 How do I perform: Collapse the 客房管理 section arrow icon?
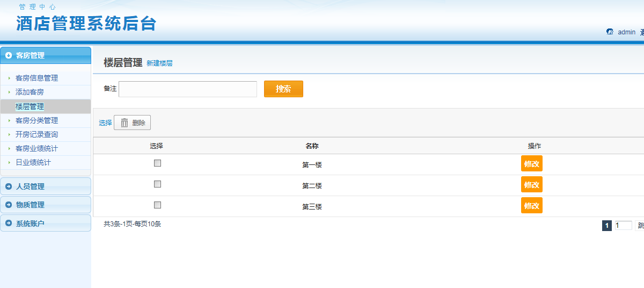9,55
